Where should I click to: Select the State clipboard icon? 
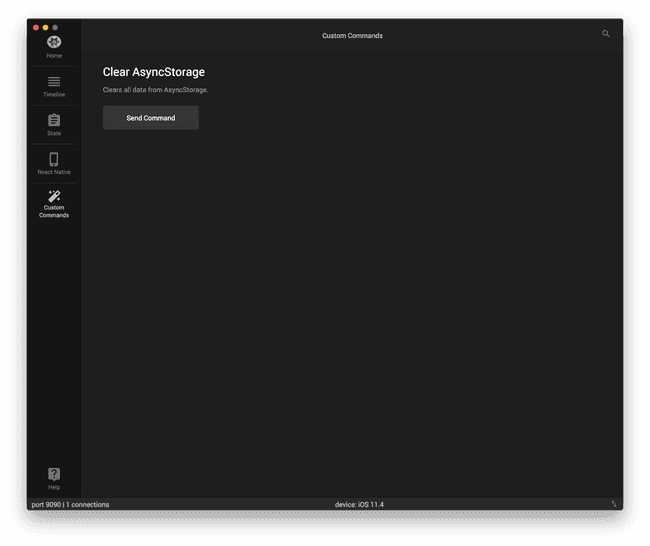(x=54, y=120)
